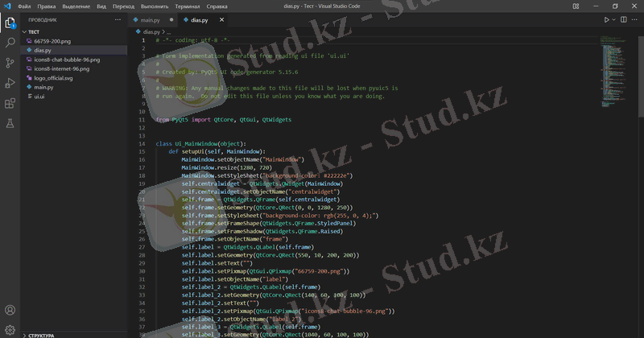Open the Extensions view
This screenshot has width=644, height=338.
tap(10, 103)
